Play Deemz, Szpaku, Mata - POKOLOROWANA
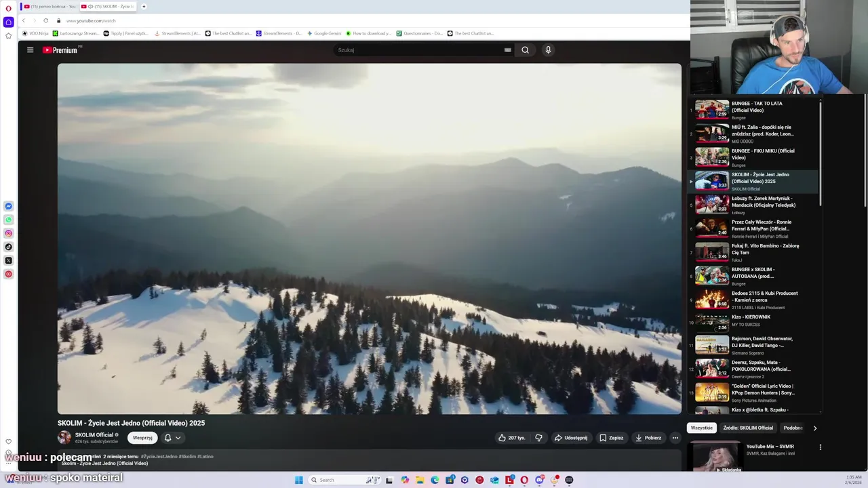Image resolution: width=868 pixels, height=488 pixels. click(754, 369)
